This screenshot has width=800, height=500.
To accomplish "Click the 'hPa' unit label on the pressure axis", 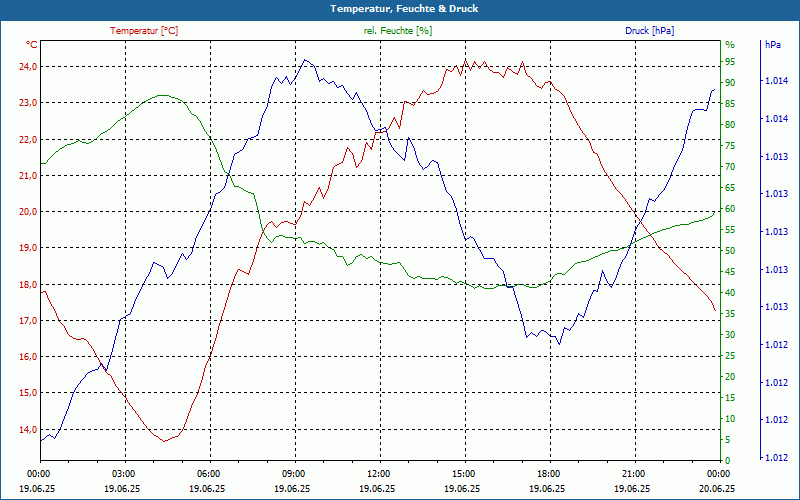I will pos(773,45).
